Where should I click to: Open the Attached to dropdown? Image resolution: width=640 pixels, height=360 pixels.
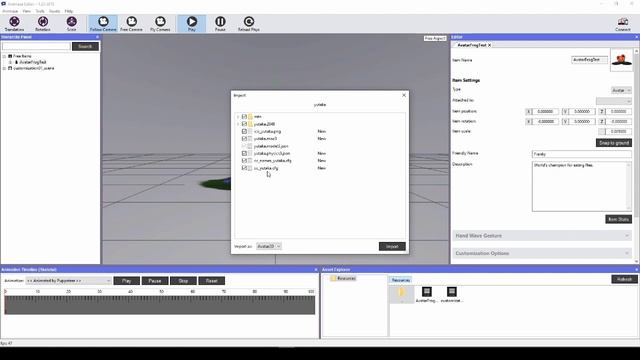pyautogui.click(x=613, y=101)
